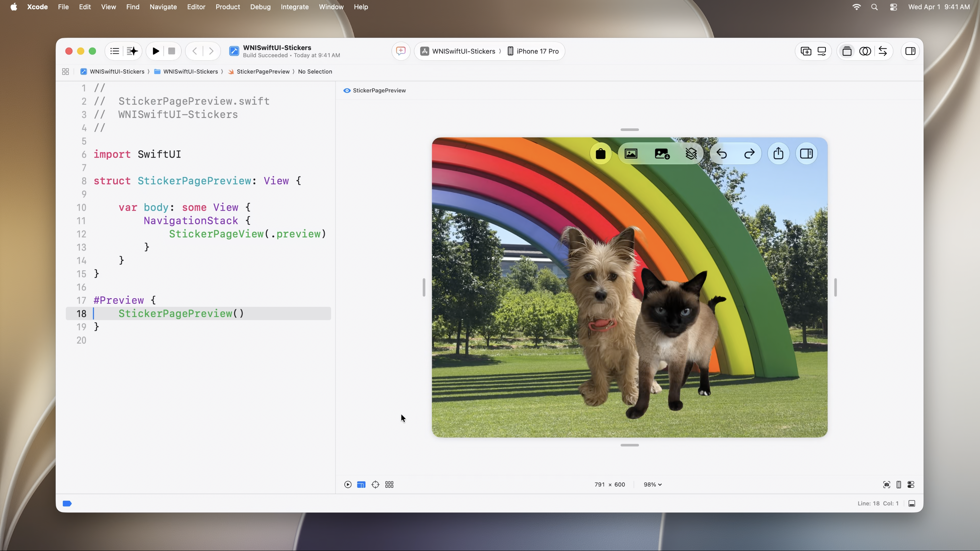
Task: Open the Editor menu
Action: [196, 7]
